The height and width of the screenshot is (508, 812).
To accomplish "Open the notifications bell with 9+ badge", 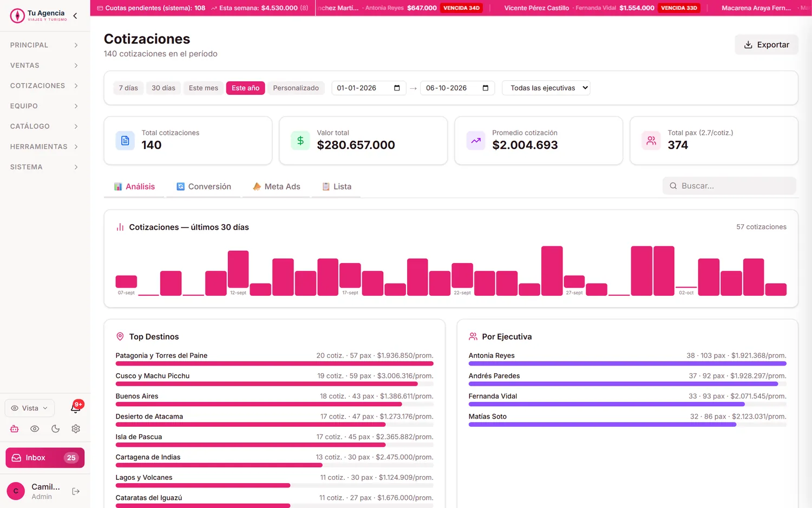I will pos(76,408).
